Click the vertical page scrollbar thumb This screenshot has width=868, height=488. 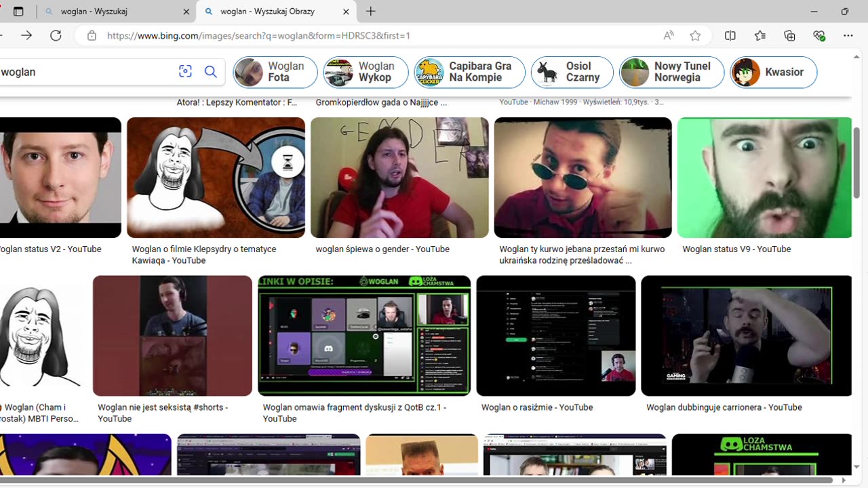click(x=857, y=163)
